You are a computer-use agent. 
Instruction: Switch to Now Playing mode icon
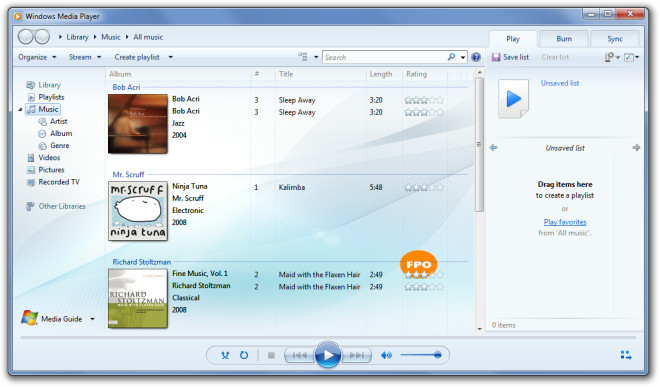[626, 355]
